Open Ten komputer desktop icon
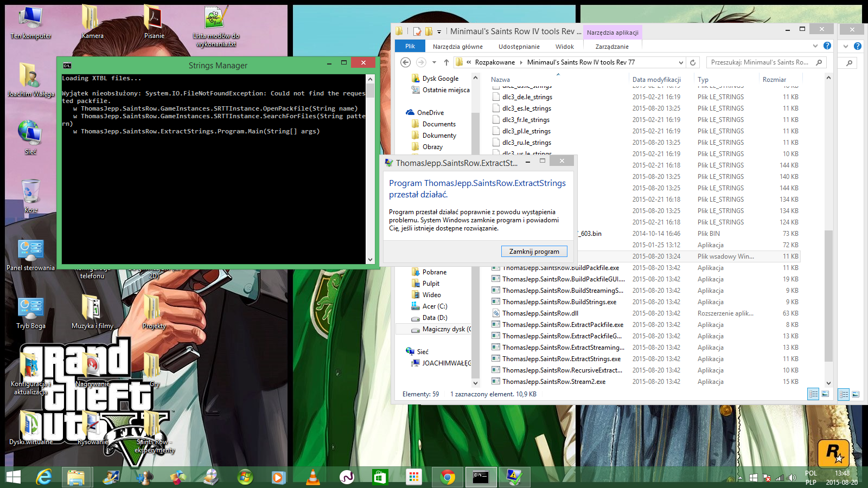The width and height of the screenshot is (868, 488). pos(30,23)
